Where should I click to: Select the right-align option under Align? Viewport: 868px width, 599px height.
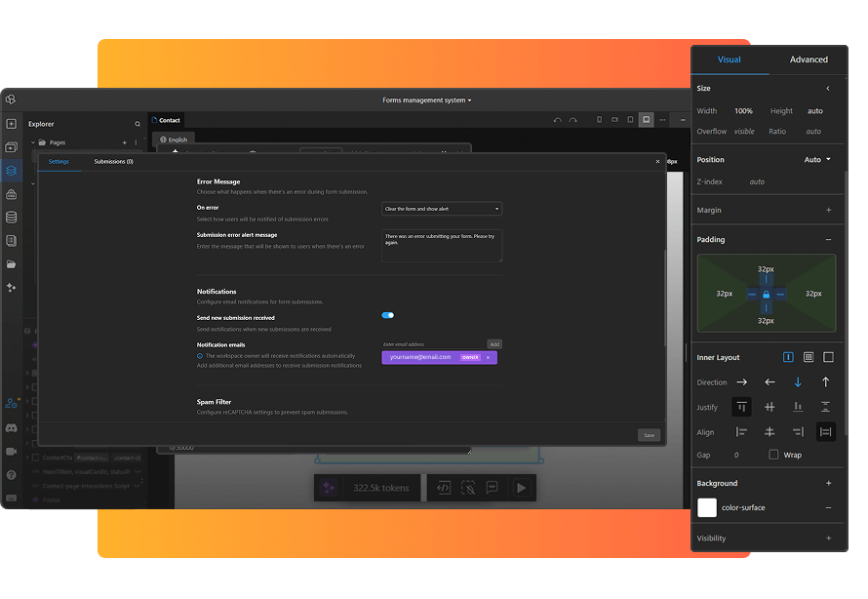click(798, 431)
